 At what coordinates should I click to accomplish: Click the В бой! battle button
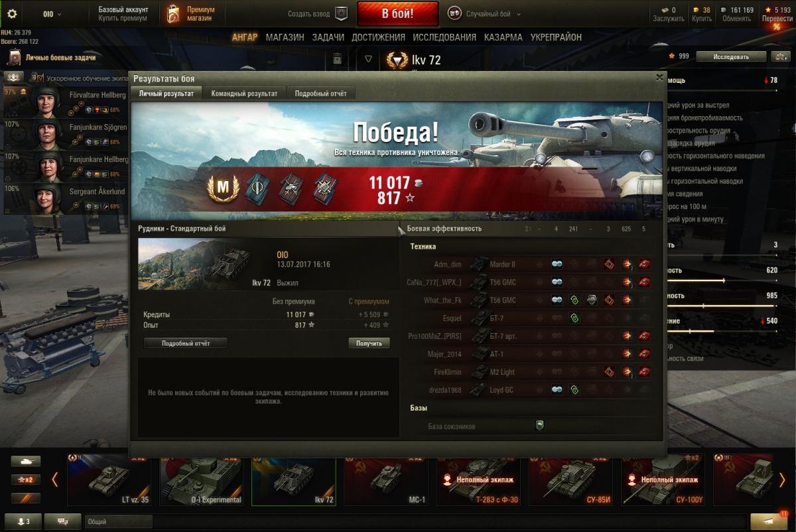[398, 13]
